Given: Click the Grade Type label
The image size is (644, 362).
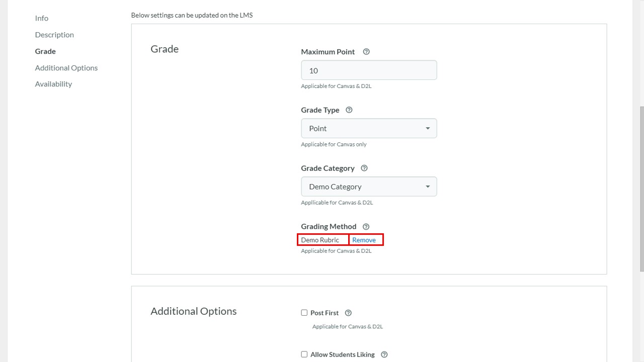Looking at the screenshot, I should click(320, 110).
